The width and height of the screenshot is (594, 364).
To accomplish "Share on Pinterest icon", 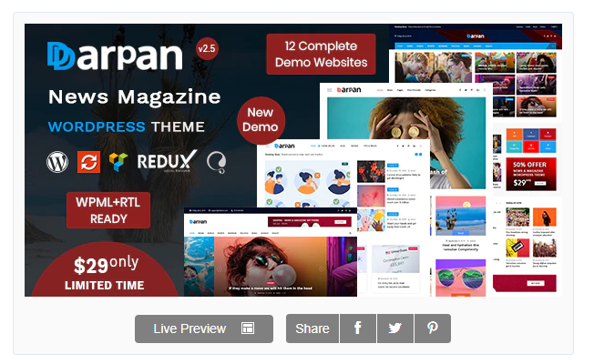I will [x=433, y=329].
